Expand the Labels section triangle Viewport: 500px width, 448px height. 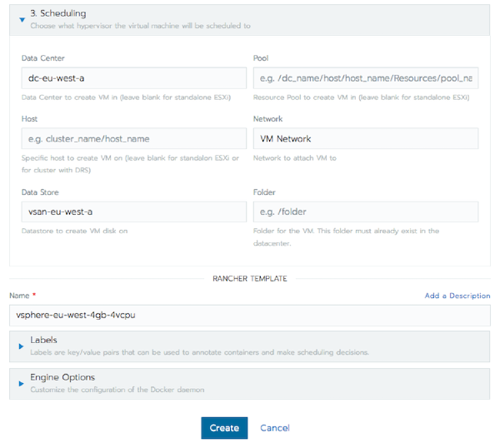(22, 346)
